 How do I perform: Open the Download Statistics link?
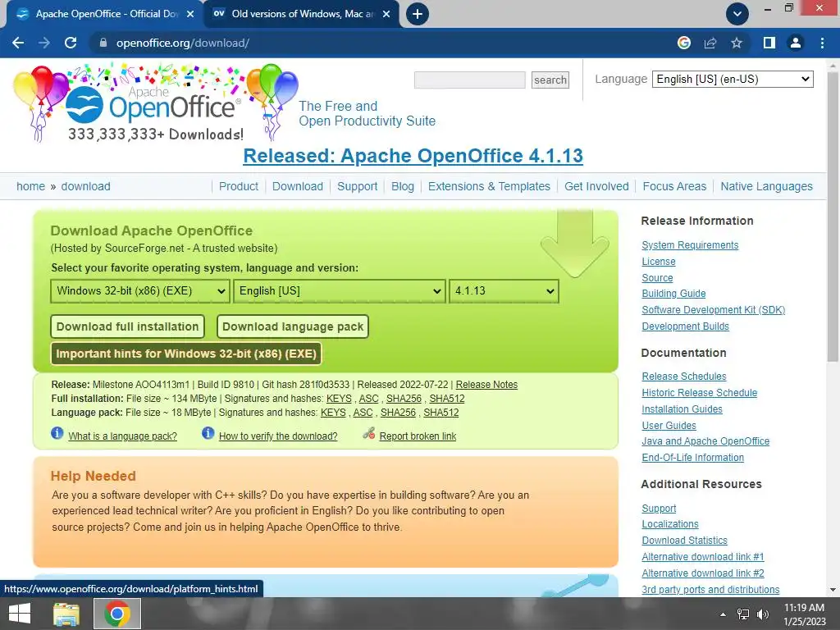(685, 541)
